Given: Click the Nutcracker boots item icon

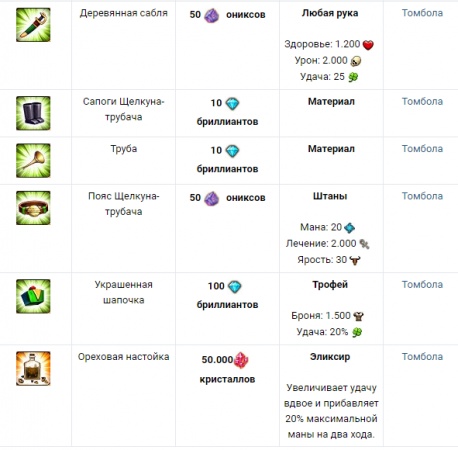Looking at the screenshot, I should 33,113.
